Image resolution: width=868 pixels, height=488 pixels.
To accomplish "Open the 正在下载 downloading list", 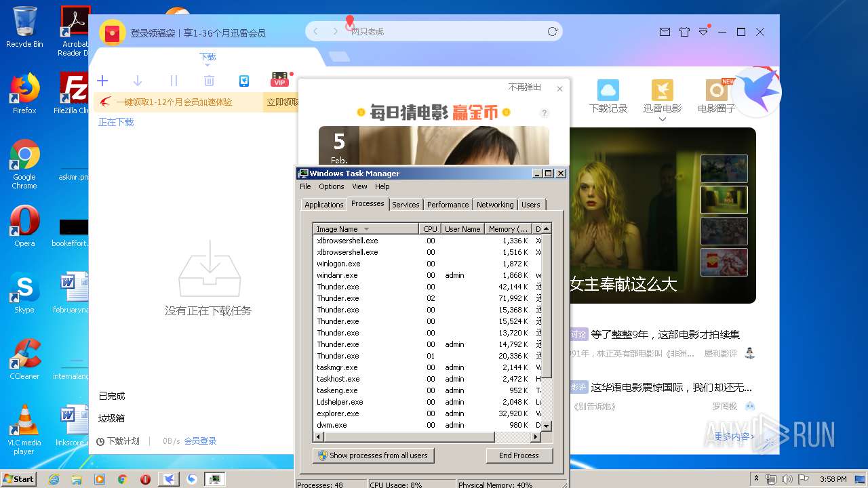I will 116,122.
